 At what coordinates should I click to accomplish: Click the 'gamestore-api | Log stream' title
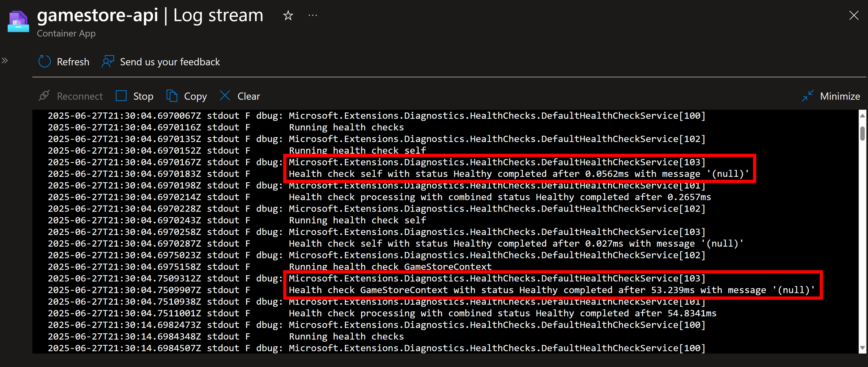click(x=150, y=15)
